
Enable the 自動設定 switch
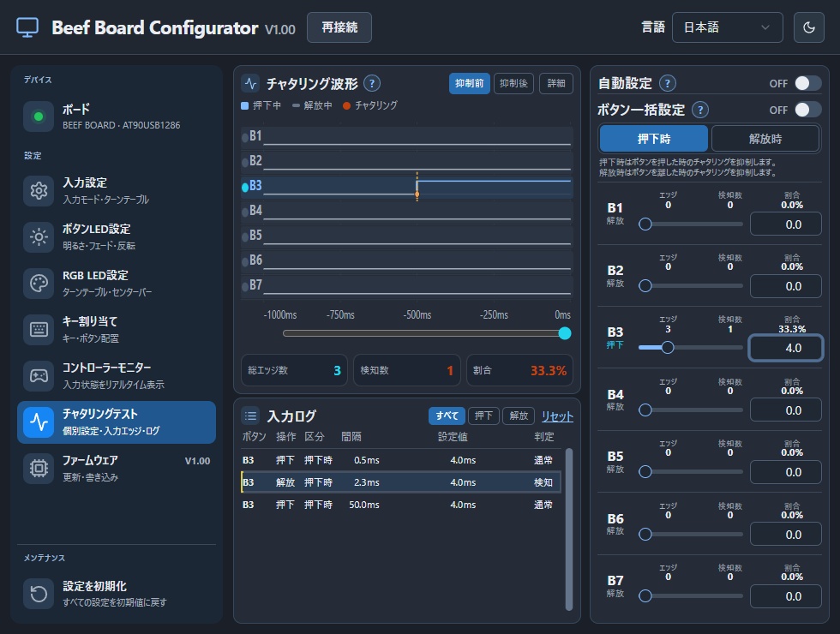[807, 83]
